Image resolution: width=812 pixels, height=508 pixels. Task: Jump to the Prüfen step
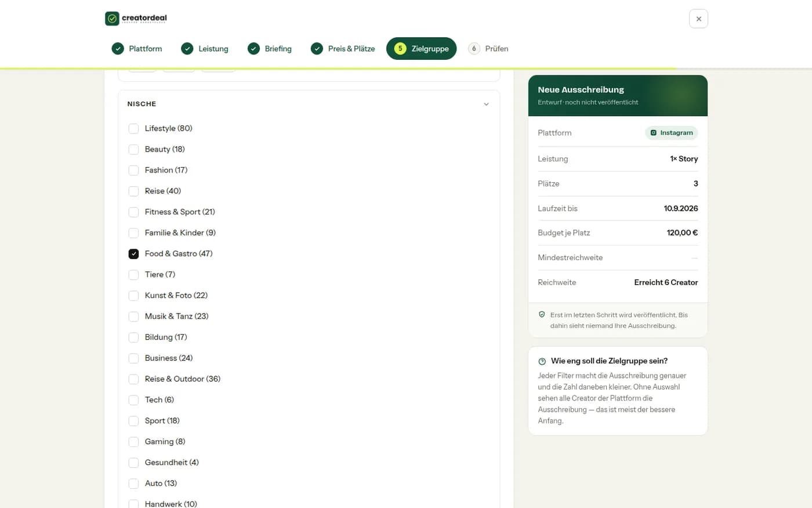(x=489, y=49)
